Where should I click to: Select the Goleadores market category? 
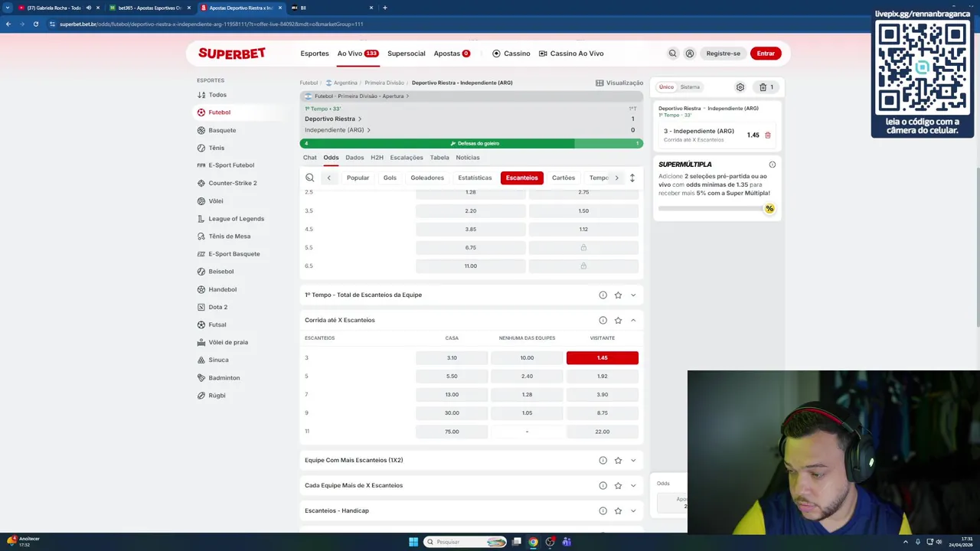(427, 178)
